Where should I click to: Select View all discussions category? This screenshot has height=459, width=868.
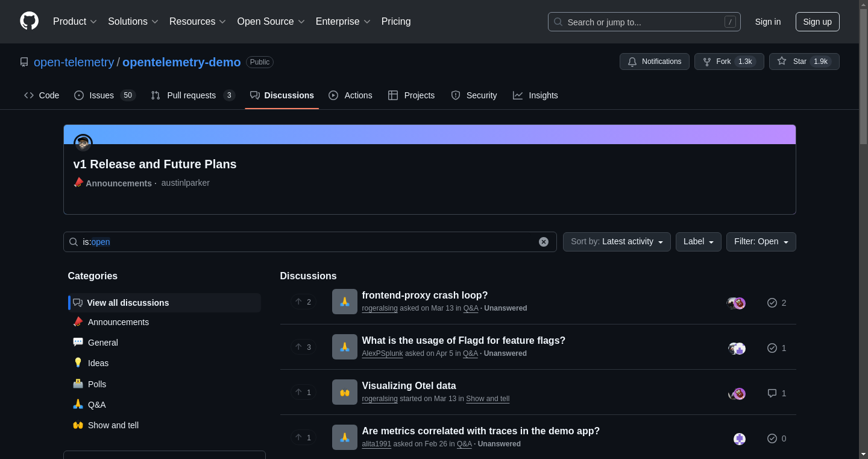click(165, 303)
